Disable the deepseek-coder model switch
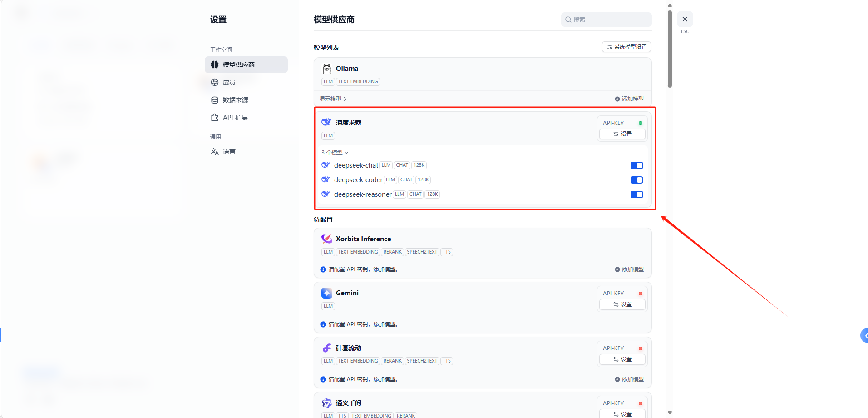The width and height of the screenshot is (868, 418). pos(637,180)
